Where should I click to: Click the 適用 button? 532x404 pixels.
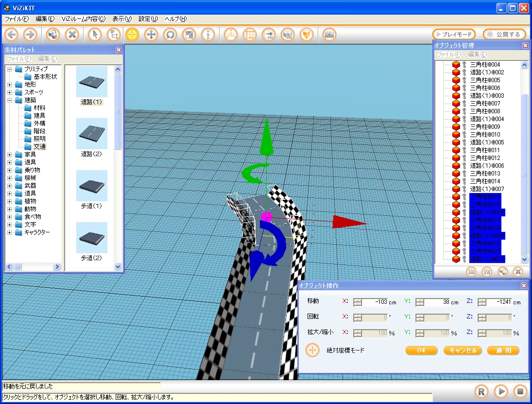(503, 351)
